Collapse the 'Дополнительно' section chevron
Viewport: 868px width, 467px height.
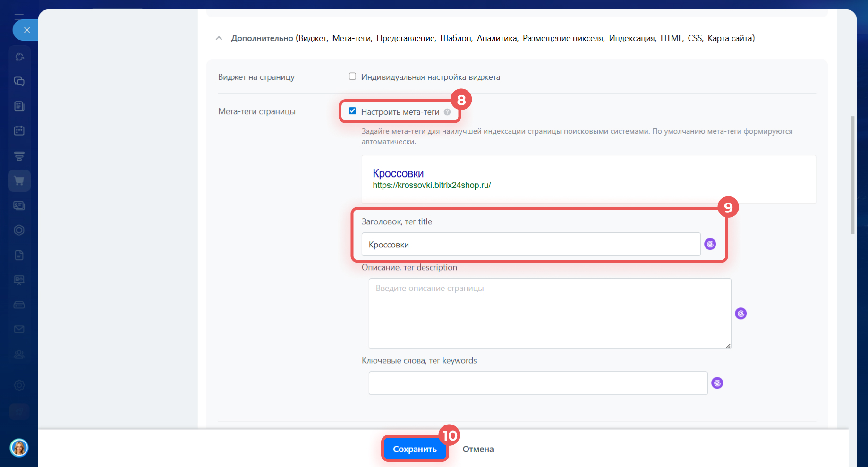coord(219,38)
